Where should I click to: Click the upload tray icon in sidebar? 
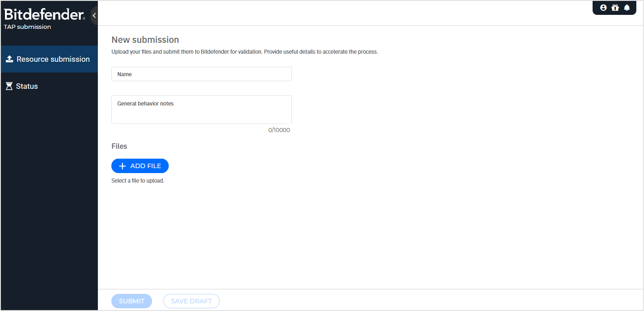tap(9, 59)
